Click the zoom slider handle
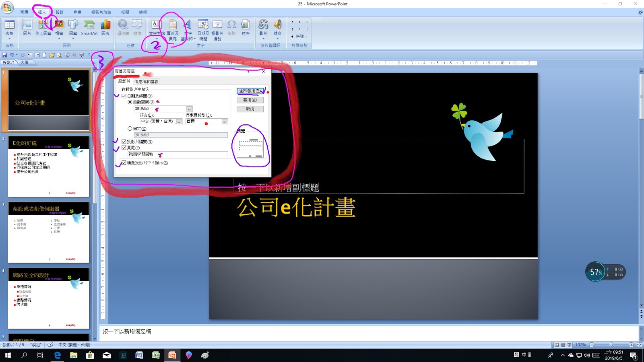644x362 pixels. 611,345
